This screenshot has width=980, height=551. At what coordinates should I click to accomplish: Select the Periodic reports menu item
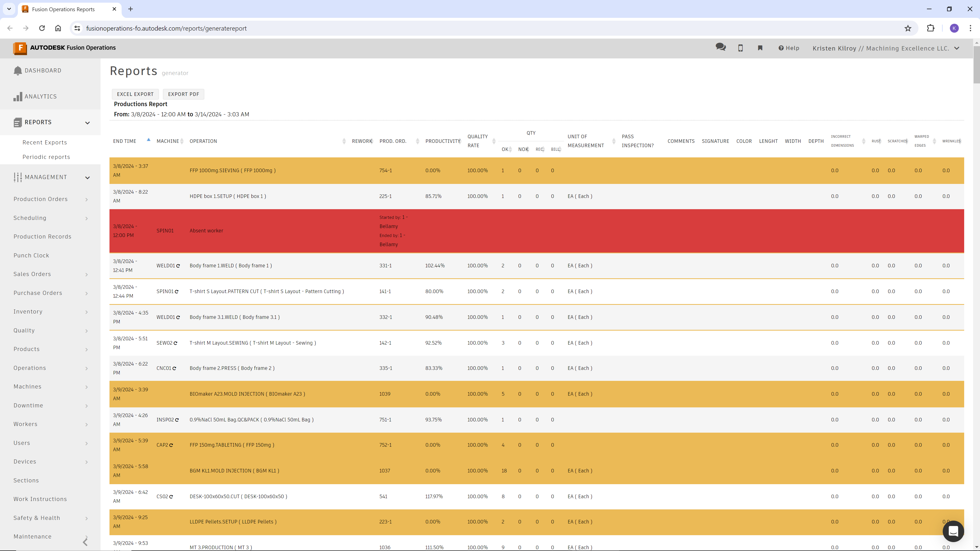click(46, 157)
